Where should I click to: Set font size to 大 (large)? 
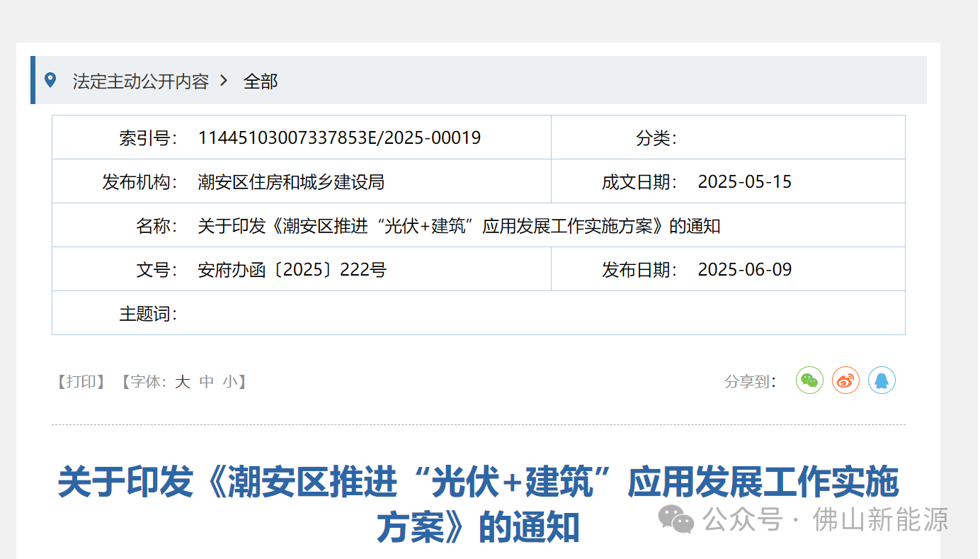[x=183, y=382]
